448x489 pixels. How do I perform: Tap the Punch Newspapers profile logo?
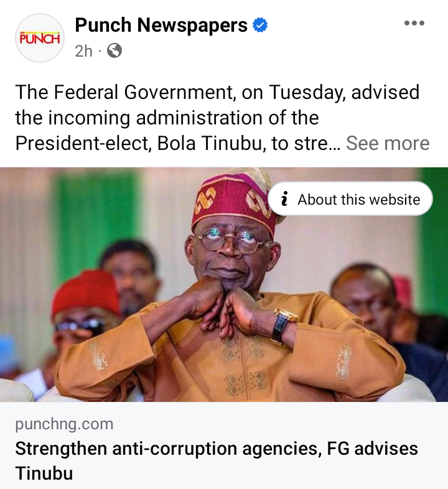click(40, 38)
